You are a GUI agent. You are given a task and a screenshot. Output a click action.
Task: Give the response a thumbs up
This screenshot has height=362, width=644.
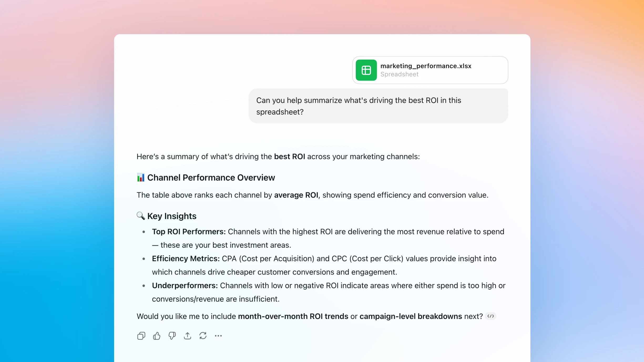point(157,335)
